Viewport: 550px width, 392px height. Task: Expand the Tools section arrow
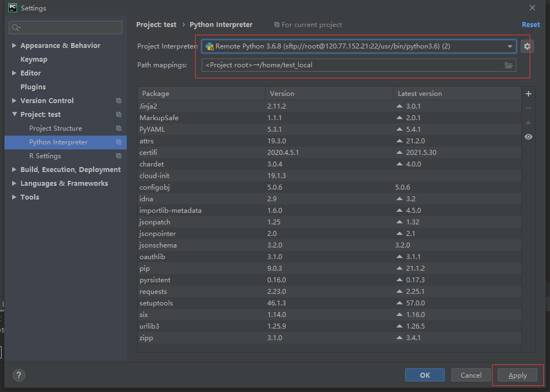(x=14, y=197)
